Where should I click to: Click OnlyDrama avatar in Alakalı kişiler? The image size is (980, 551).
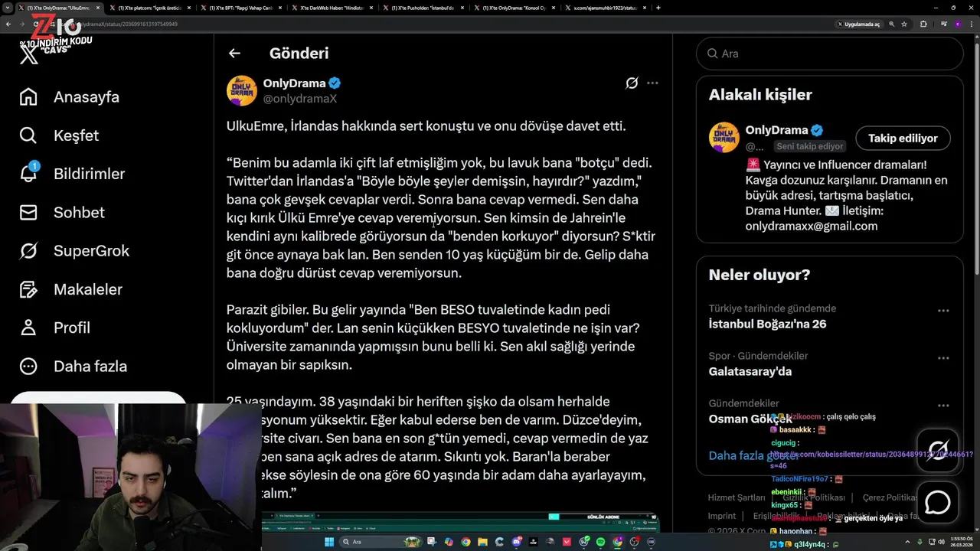coord(724,137)
